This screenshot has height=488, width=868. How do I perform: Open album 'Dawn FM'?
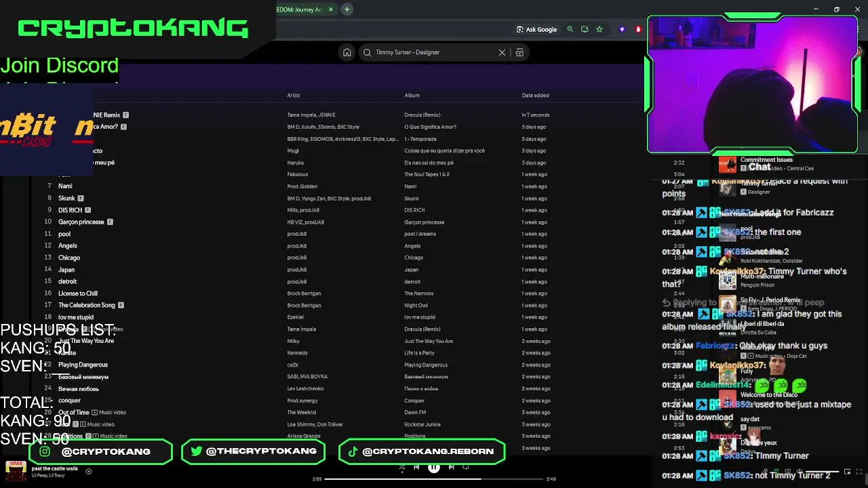(x=415, y=413)
